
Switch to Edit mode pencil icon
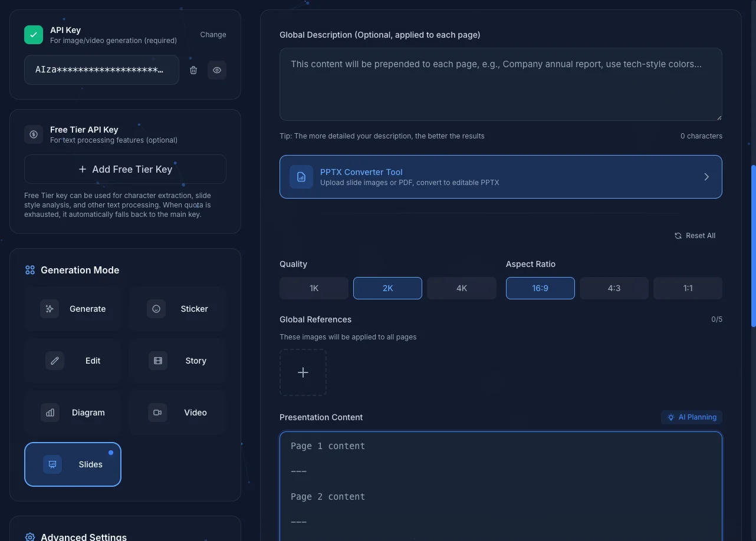(x=54, y=360)
